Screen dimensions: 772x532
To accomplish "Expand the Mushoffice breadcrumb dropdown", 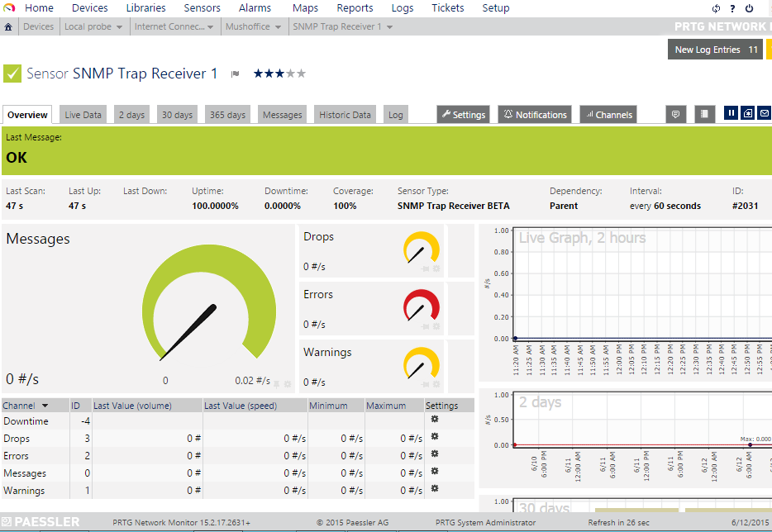I will [x=279, y=27].
